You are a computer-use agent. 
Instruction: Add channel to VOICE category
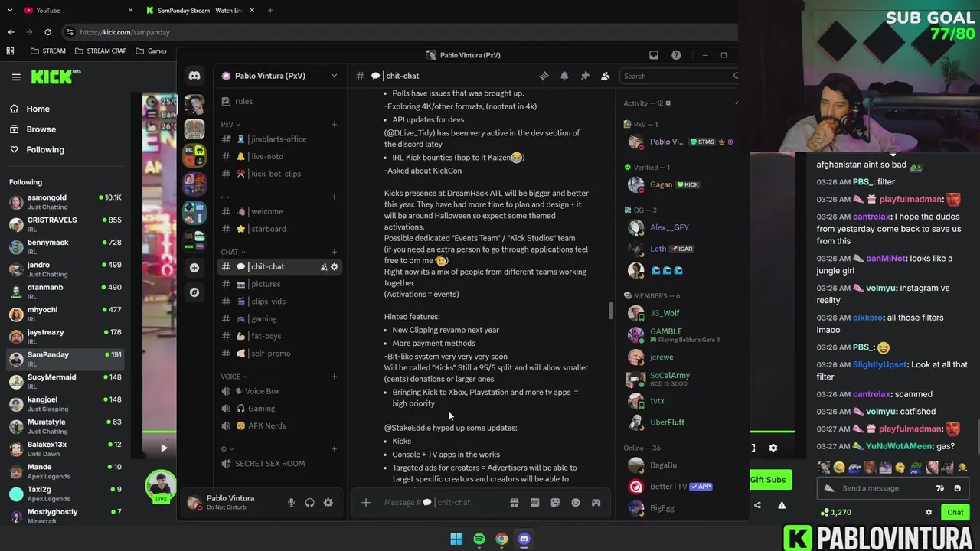click(334, 377)
